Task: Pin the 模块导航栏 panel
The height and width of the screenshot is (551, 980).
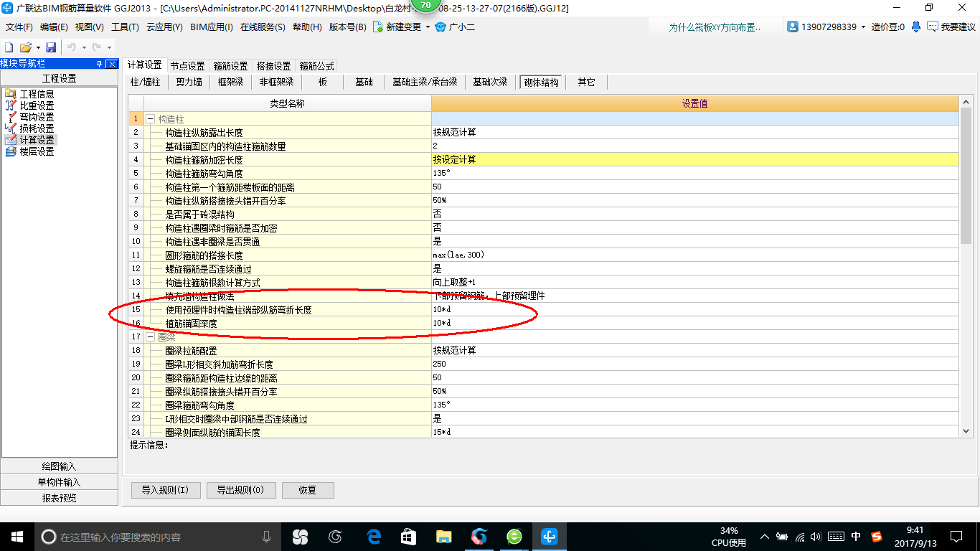Action: 99,64
